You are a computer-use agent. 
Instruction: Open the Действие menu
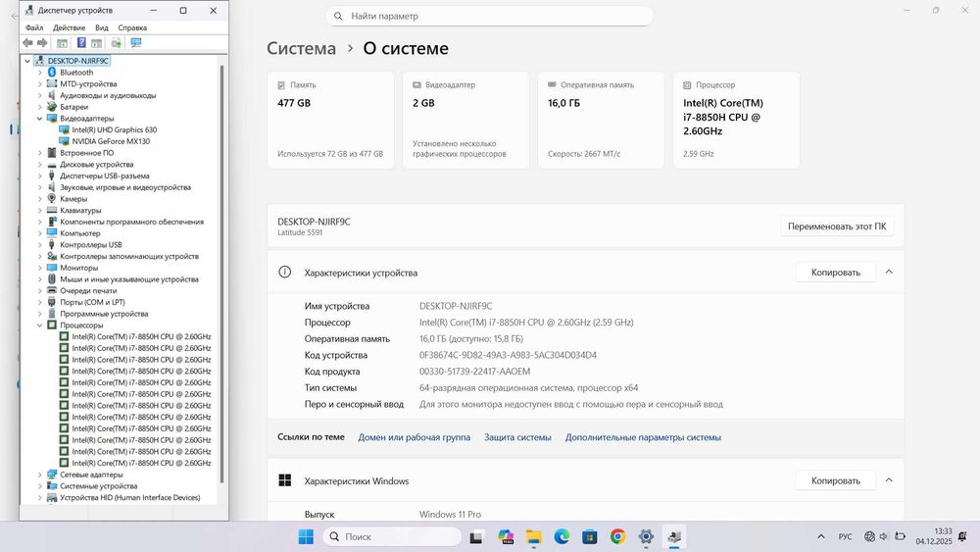(69, 27)
